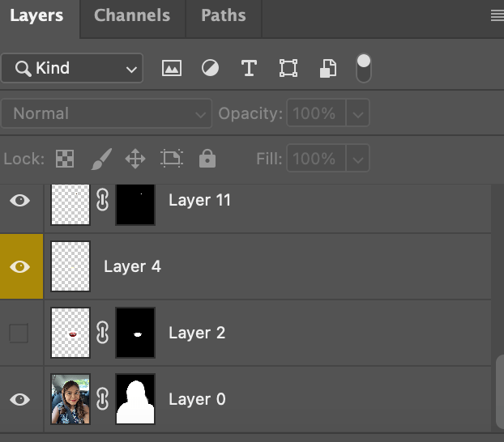Toggle layer filtering on/off switch
The height and width of the screenshot is (442, 504).
[x=364, y=68]
